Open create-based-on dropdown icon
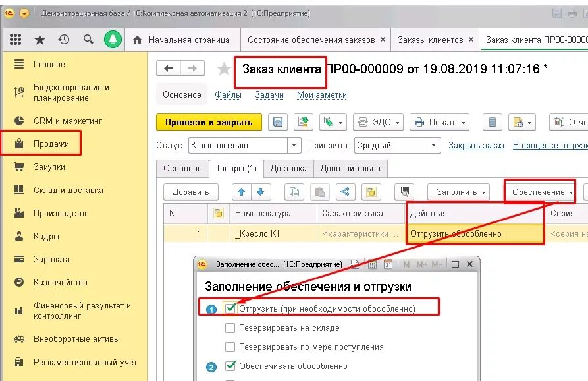This screenshot has height=381, width=588. [333, 122]
